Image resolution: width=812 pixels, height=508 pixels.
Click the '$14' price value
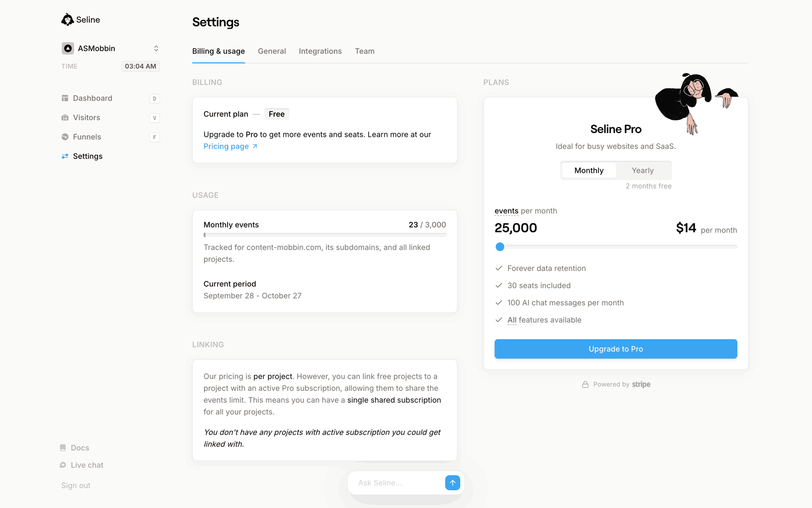(686, 228)
